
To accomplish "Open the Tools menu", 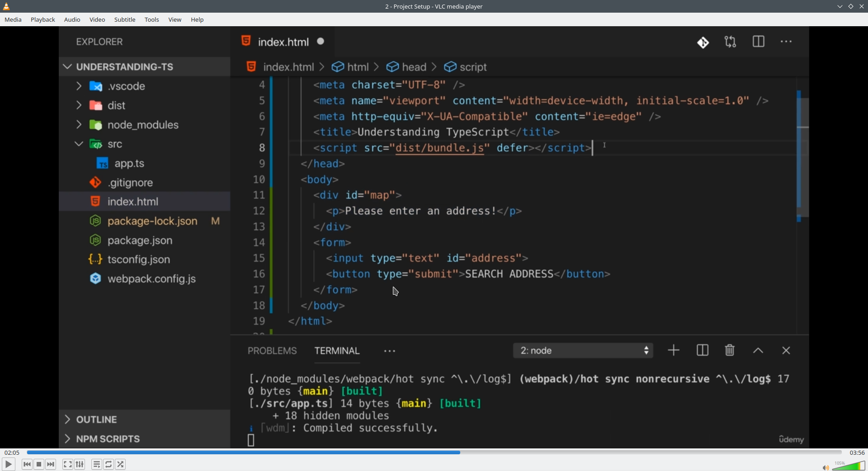I will [152, 20].
